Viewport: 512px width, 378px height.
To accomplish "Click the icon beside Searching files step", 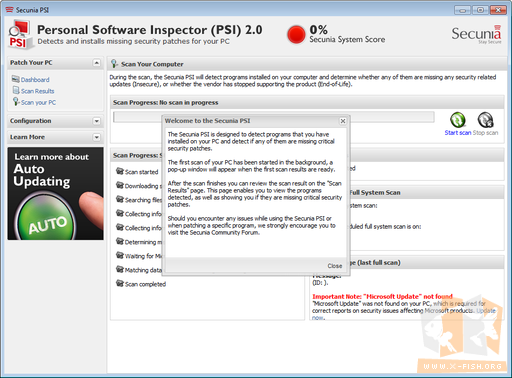I will (120, 199).
